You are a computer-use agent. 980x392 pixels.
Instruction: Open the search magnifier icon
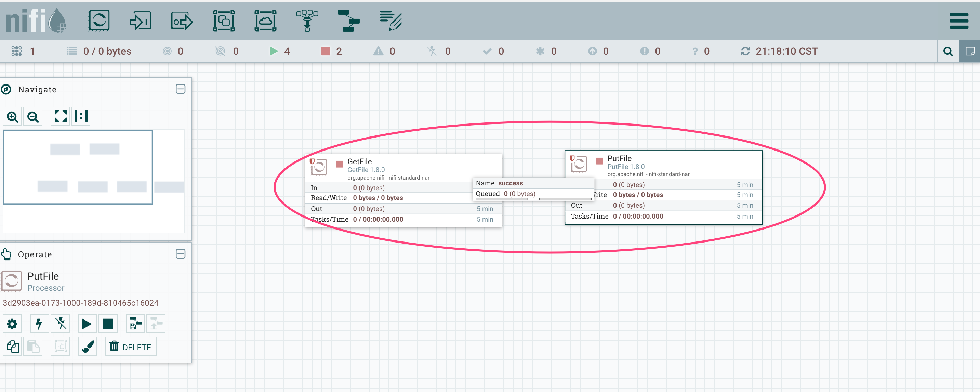[948, 51]
